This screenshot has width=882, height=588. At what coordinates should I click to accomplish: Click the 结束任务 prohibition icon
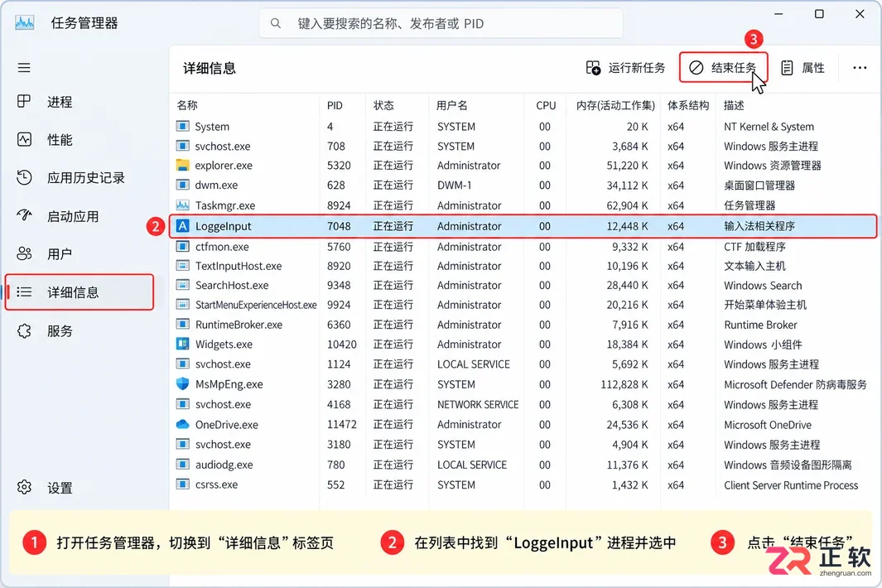(x=696, y=68)
